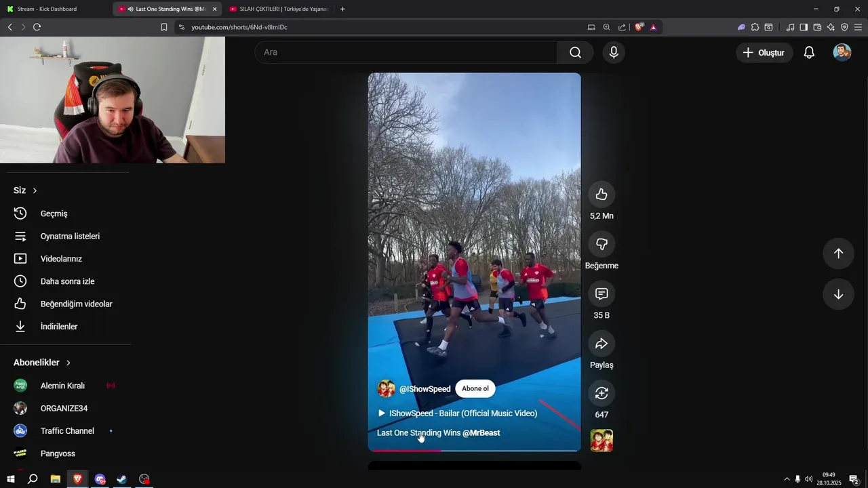Go back in browser history

(x=9, y=27)
